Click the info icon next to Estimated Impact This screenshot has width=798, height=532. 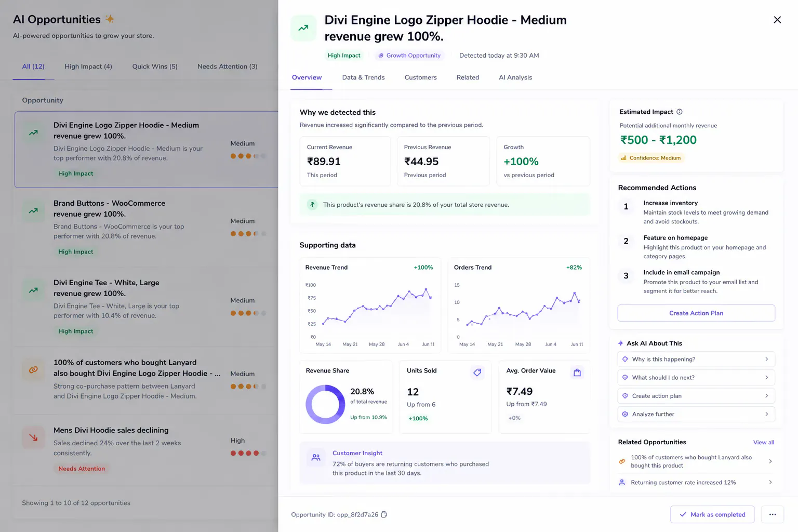click(x=680, y=112)
